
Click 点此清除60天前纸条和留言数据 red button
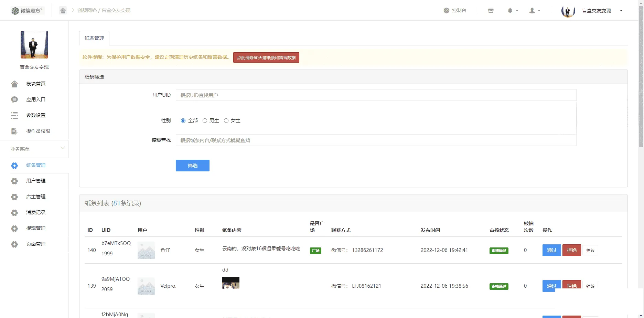point(266,57)
